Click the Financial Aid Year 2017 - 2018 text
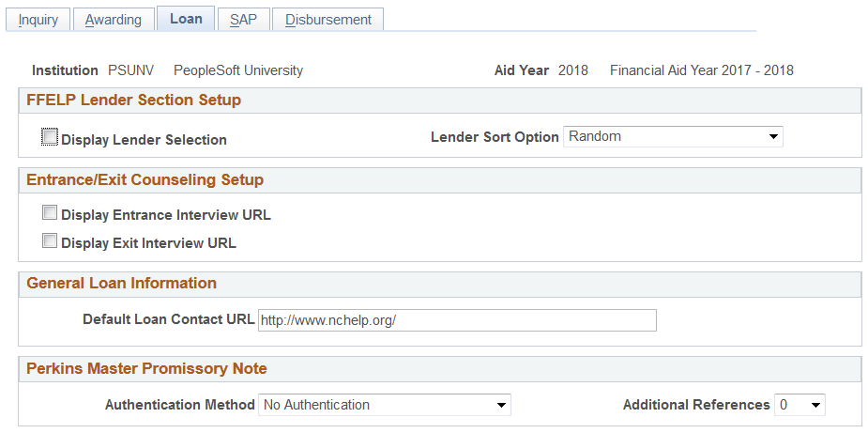868x433 pixels. click(x=701, y=70)
